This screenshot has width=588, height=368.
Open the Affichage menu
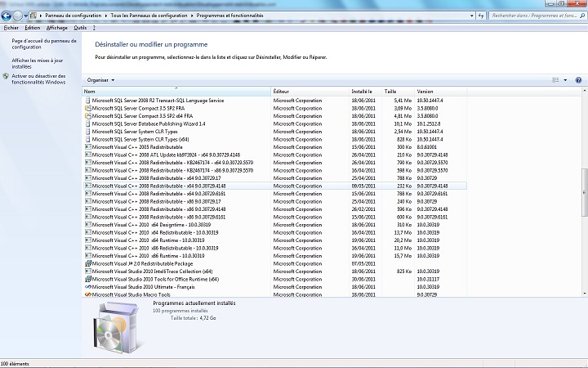[57, 27]
